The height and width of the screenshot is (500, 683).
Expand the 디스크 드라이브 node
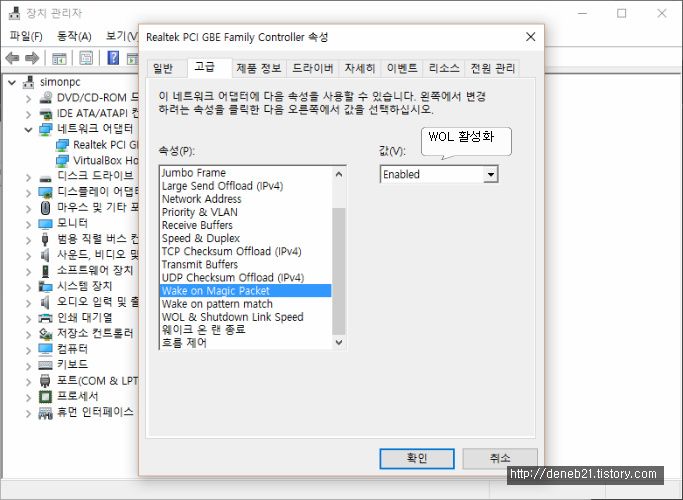coord(29,177)
